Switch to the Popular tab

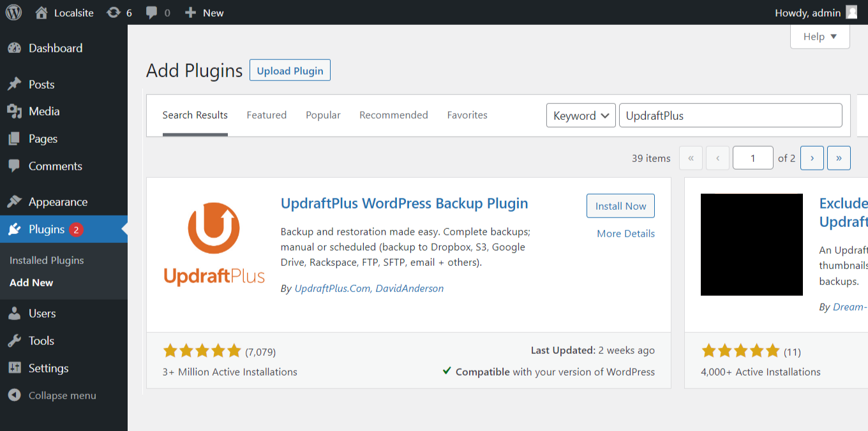click(323, 115)
